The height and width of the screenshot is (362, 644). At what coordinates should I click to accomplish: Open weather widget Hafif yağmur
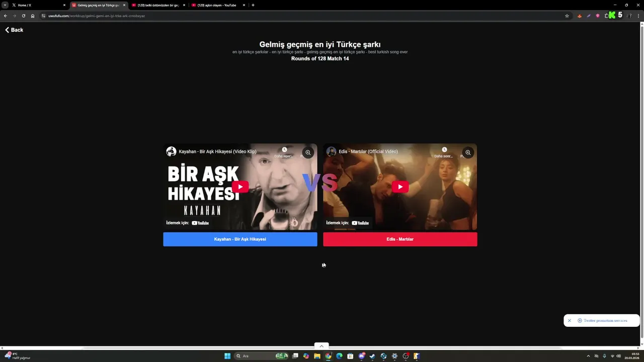tap(18, 356)
